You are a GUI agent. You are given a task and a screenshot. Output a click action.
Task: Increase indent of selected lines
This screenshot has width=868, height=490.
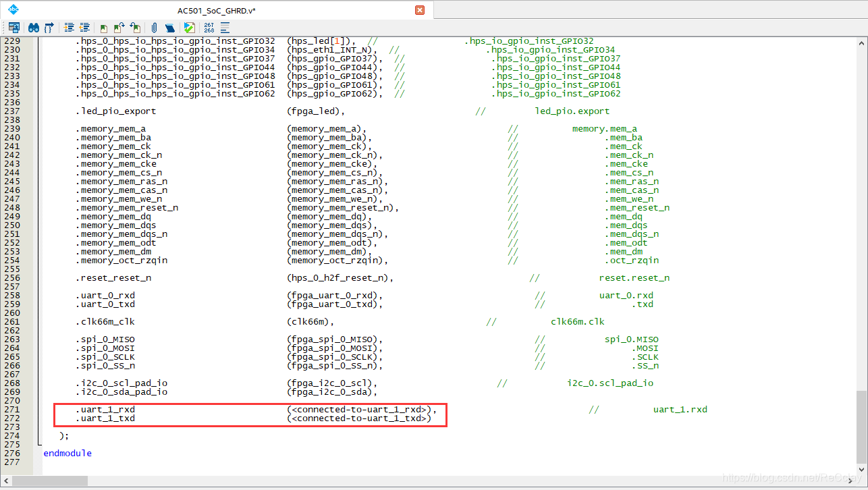tap(69, 28)
